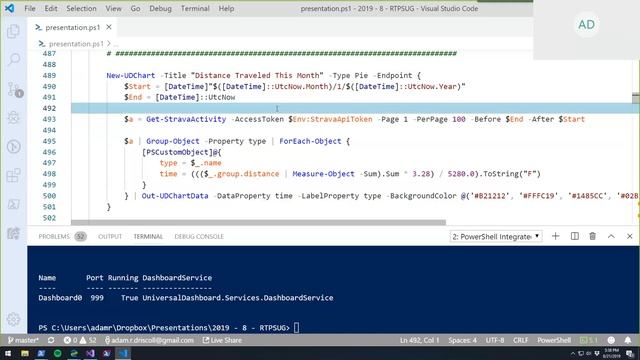
Task: Change encoding via UTF-8 status item
Action: [495, 340]
